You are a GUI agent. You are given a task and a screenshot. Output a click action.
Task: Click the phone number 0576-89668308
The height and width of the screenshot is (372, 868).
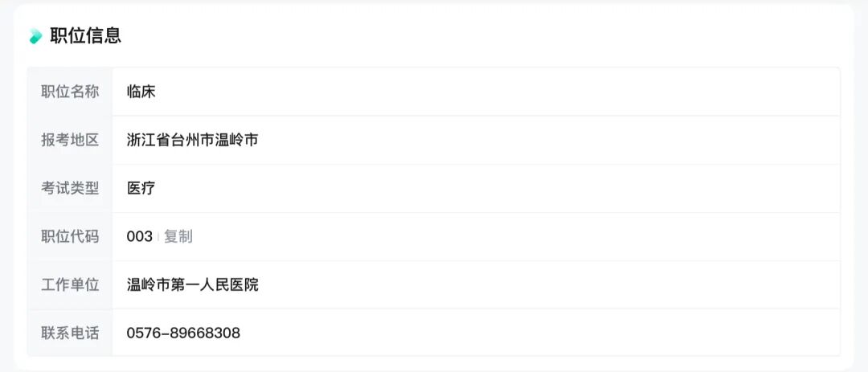coord(183,333)
